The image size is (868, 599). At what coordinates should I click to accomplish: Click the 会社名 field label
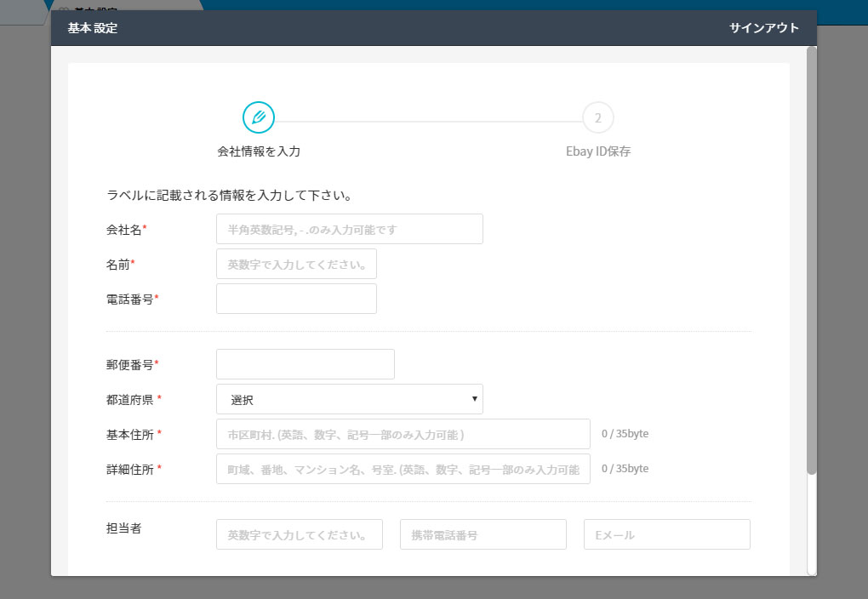[x=126, y=229]
